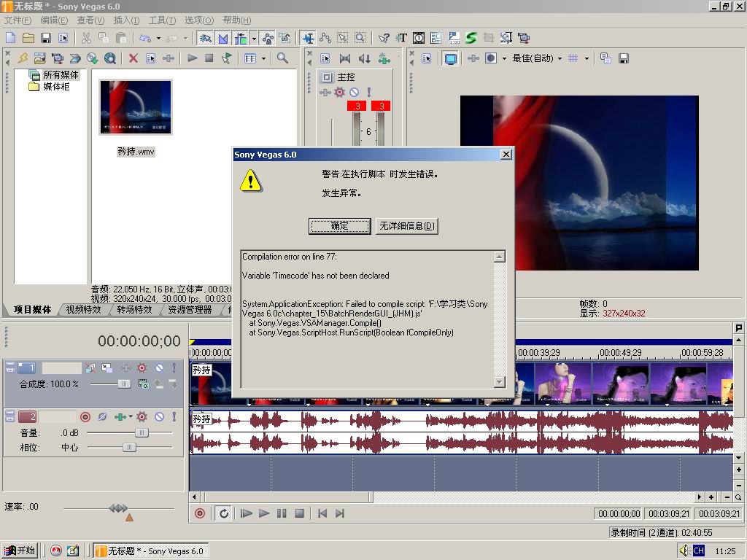Solo video track 1
This screenshot has width=747, height=560.
174,367
